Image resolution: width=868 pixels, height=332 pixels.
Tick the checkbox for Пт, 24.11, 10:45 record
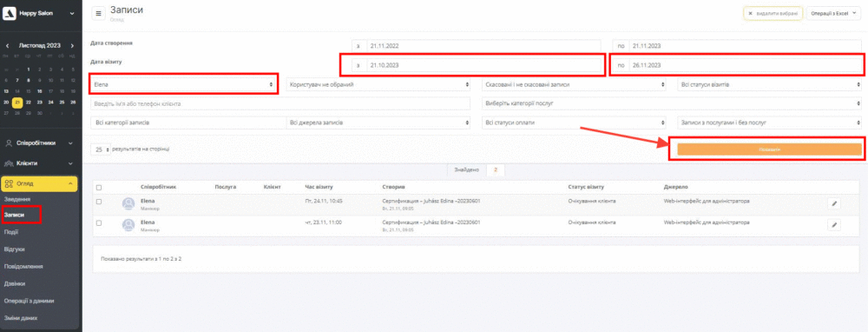coord(99,202)
